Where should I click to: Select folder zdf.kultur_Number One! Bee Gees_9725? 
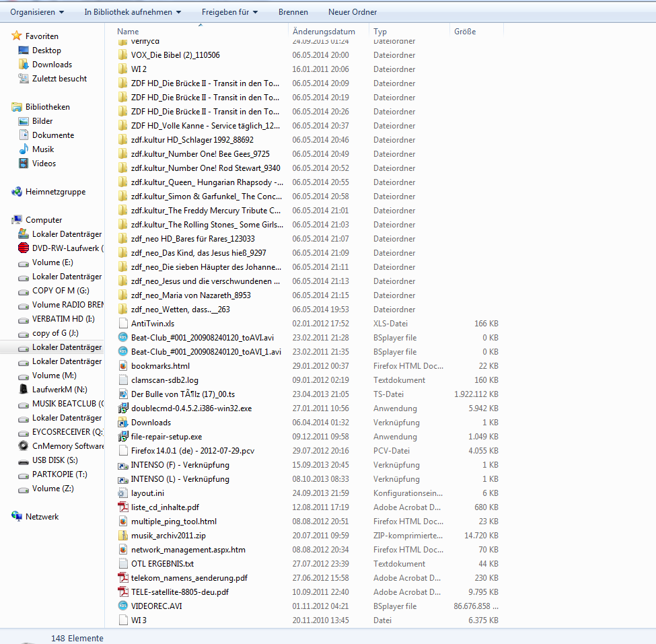tap(201, 154)
